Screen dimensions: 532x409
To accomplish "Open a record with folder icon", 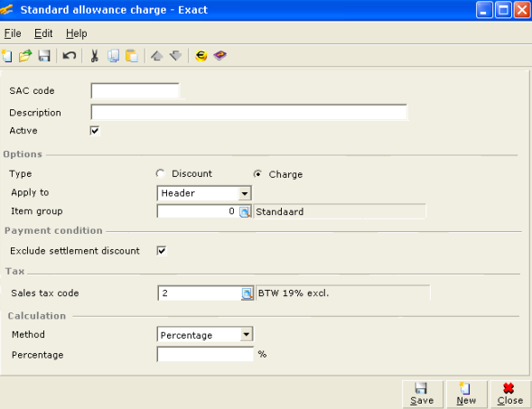I will pos(25,56).
